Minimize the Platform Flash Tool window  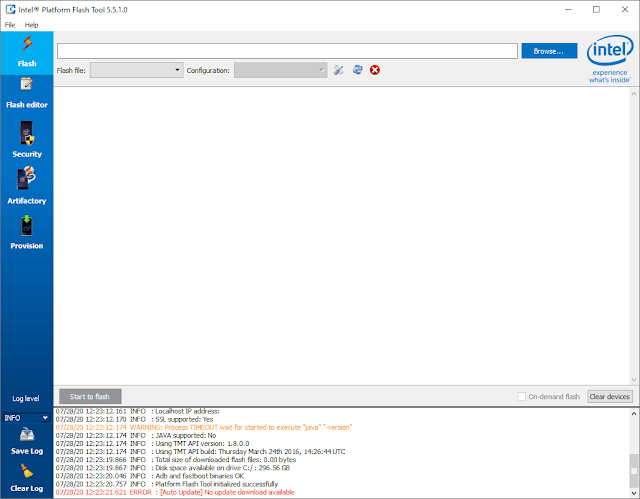pyautogui.click(x=568, y=9)
